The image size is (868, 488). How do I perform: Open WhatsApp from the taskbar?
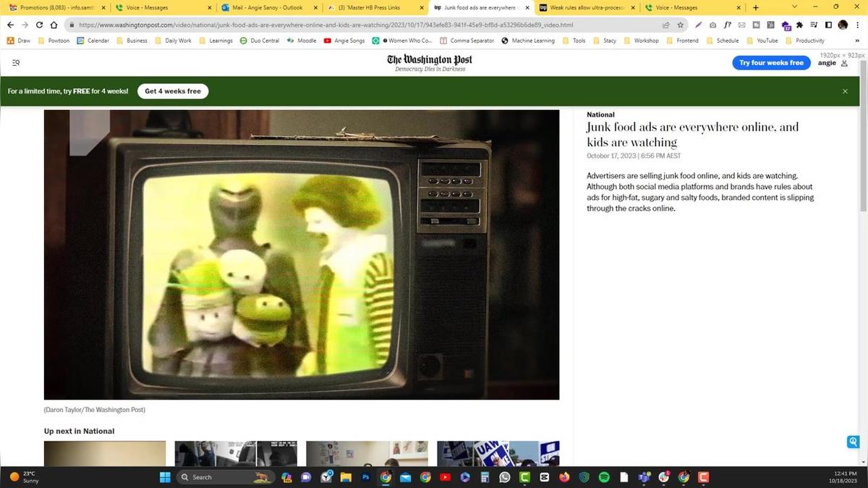[x=505, y=477]
